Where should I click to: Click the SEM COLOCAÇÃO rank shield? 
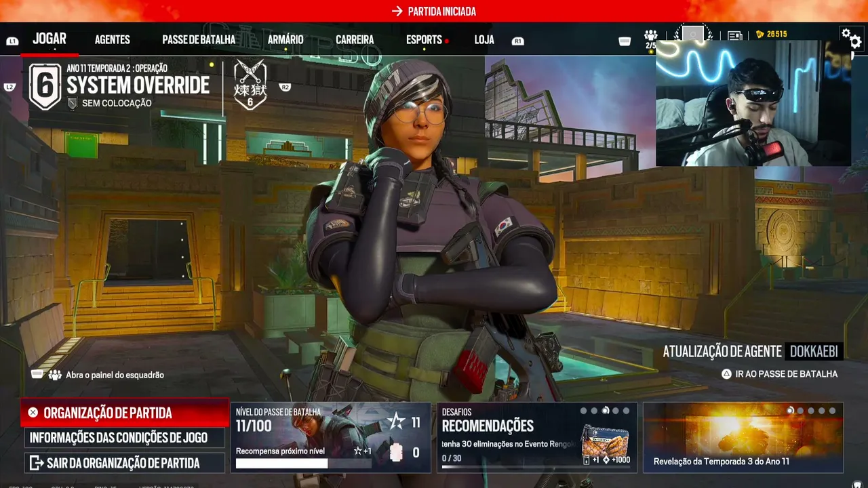click(73, 104)
